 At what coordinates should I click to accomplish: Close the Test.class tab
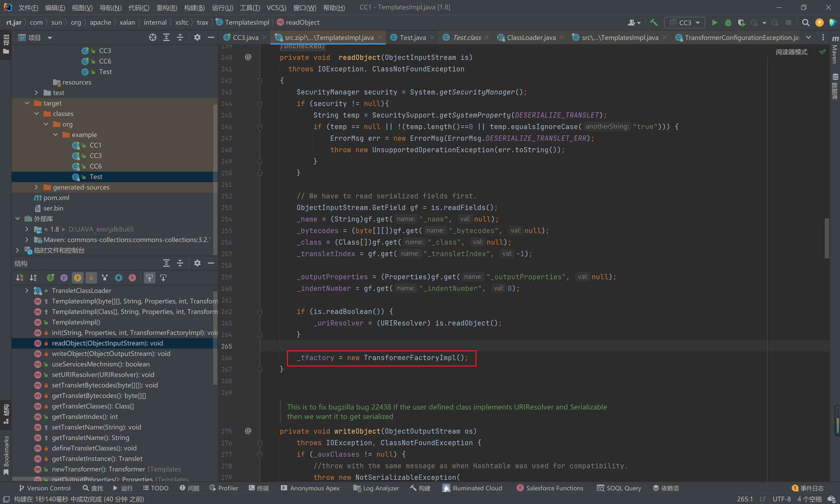[x=487, y=37]
